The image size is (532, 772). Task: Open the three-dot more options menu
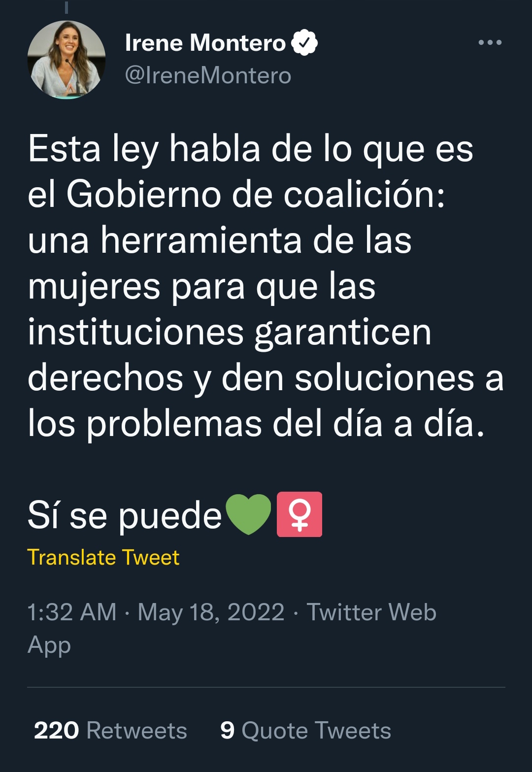pos(490,42)
